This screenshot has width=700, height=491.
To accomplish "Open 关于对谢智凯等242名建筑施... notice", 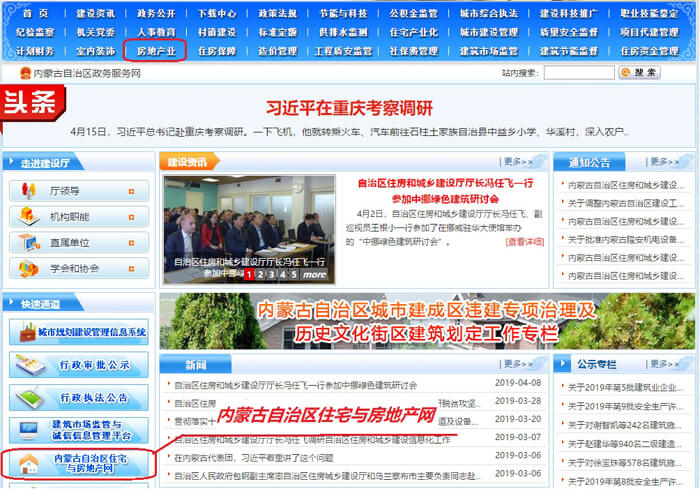I will (625, 425).
